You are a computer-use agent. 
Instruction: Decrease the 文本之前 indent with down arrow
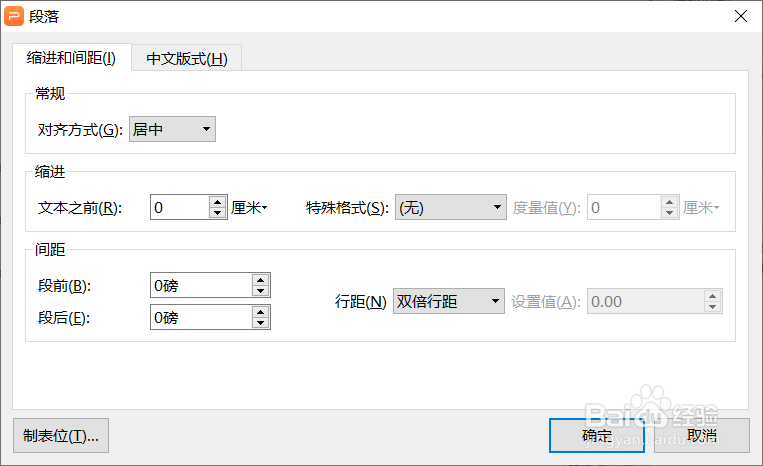(218, 213)
